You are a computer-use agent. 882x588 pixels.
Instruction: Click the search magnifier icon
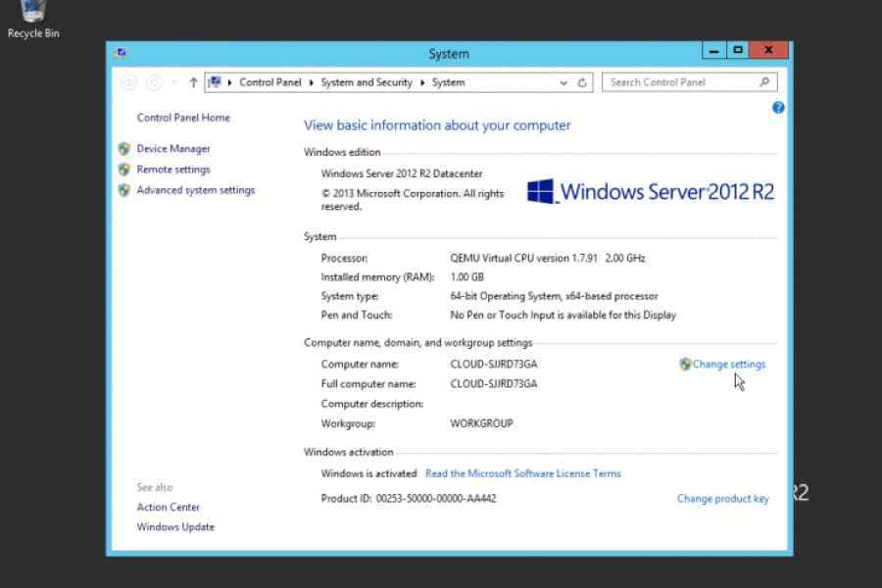[764, 82]
